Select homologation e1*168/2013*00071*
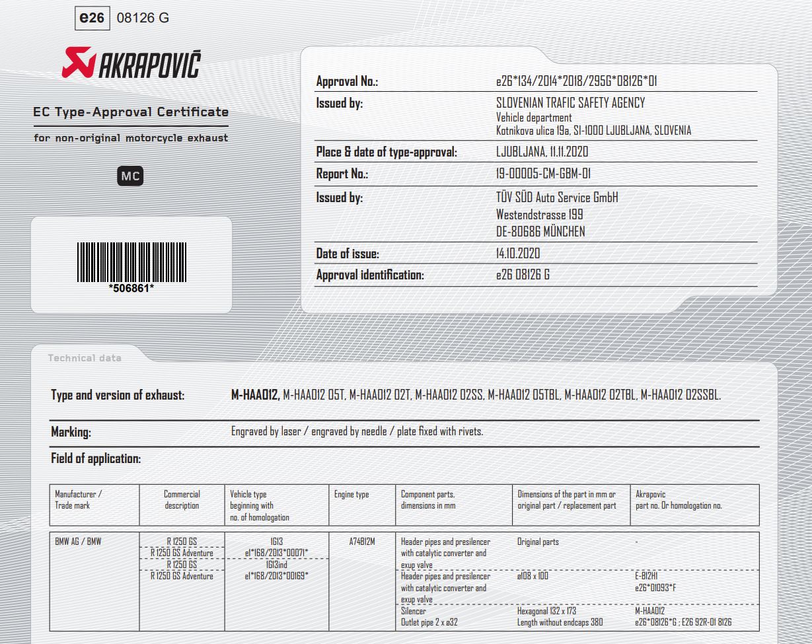Screen dimensions: 812x644 [x=277, y=553]
